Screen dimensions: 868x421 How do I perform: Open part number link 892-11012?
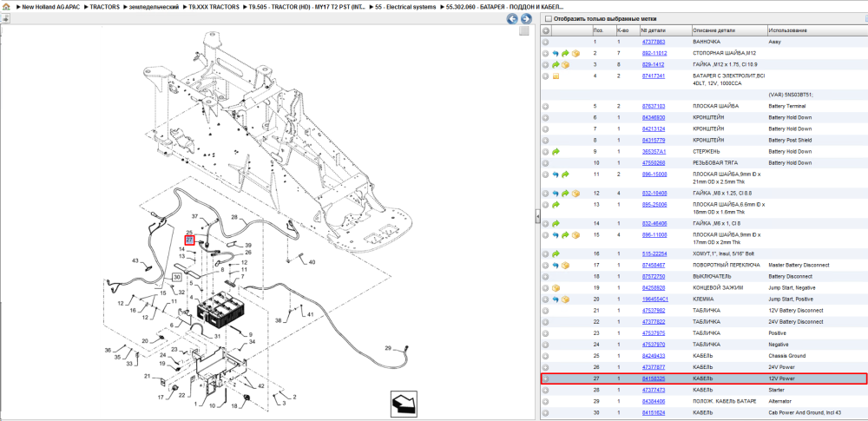(654, 53)
